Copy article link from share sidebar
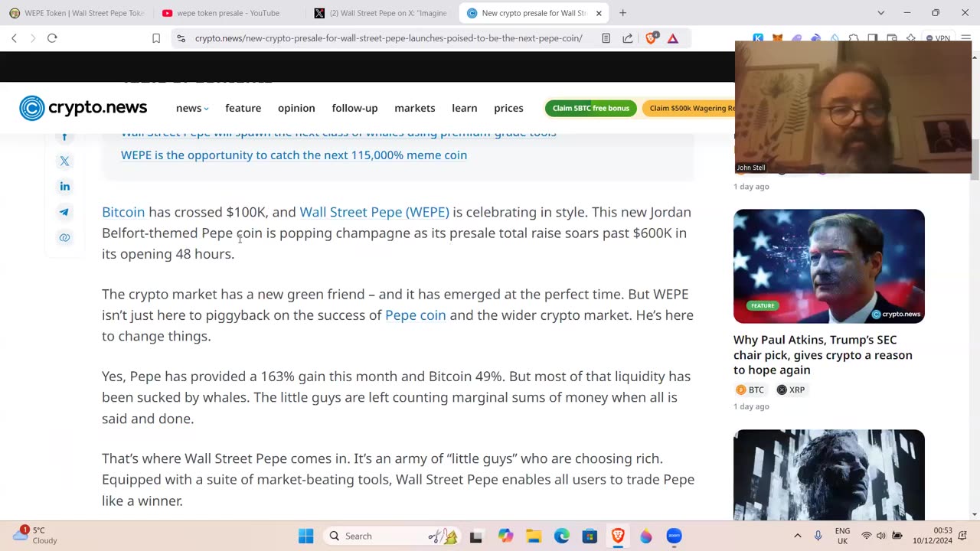The width and height of the screenshot is (980, 551). pos(64,237)
